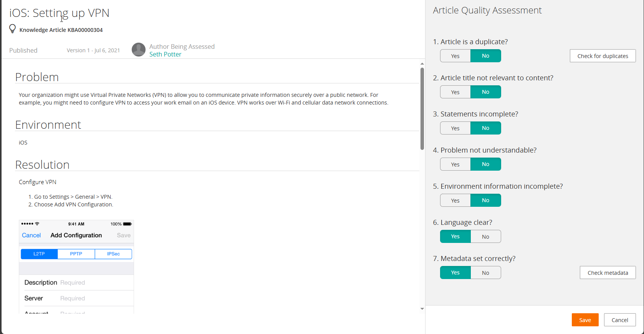Save the article quality assessment
Screen dimensions: 644x334
[x=585, y=320]
